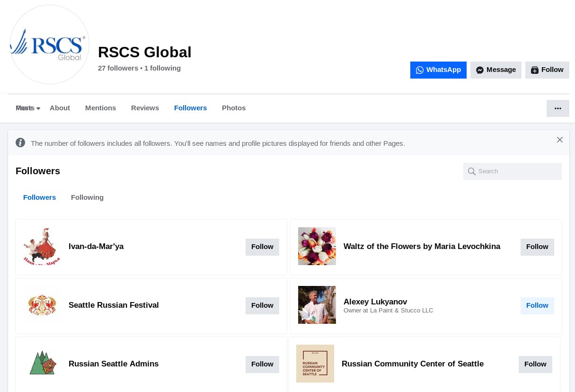
Task: Switch to the About tab
Action: click(60, 108)
